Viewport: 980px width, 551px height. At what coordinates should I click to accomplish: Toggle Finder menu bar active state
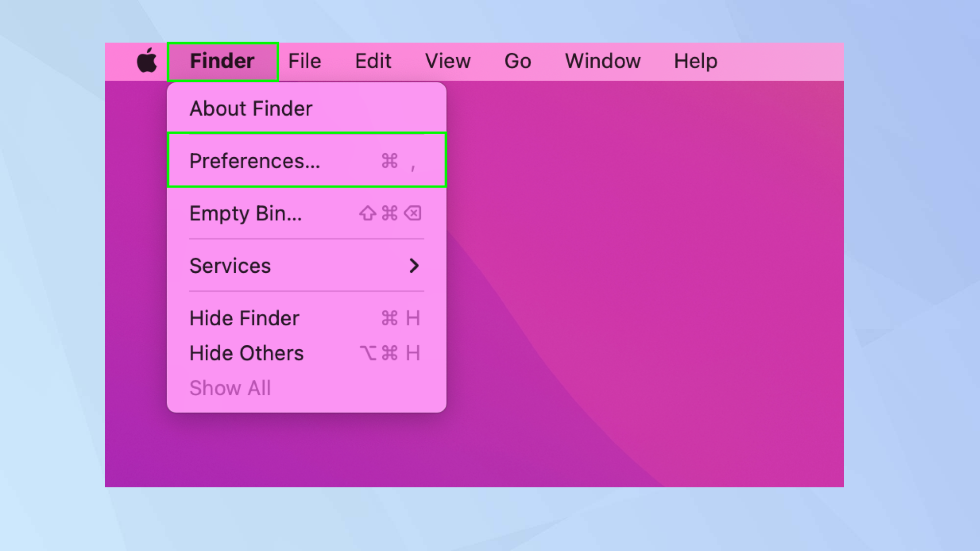click(221, 61)
